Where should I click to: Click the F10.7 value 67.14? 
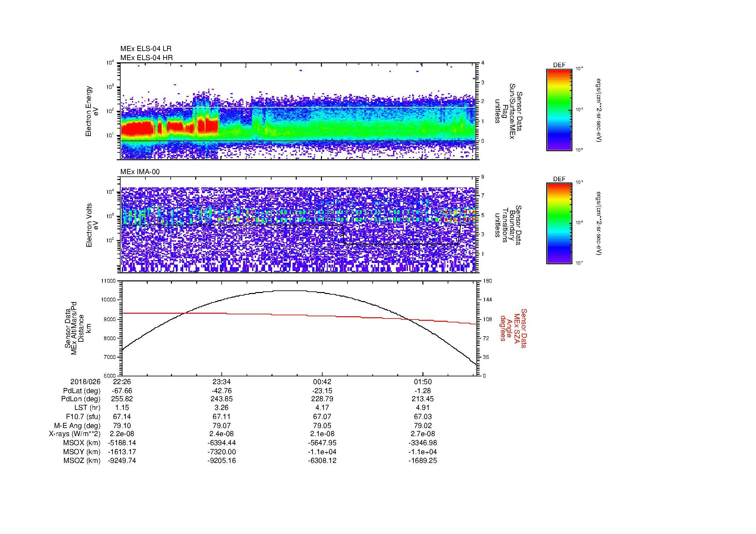(122, 416)
